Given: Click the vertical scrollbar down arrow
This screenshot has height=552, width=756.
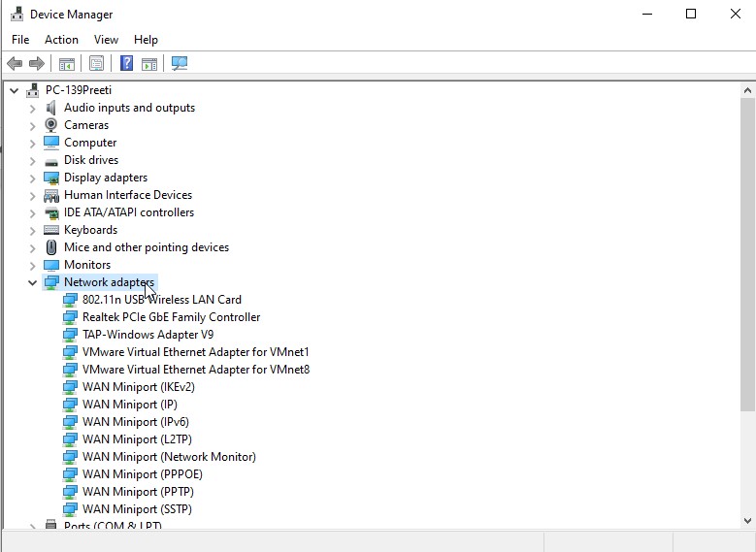Looking at the screenshot, I should pyautogui.click(x=747, y=521).
